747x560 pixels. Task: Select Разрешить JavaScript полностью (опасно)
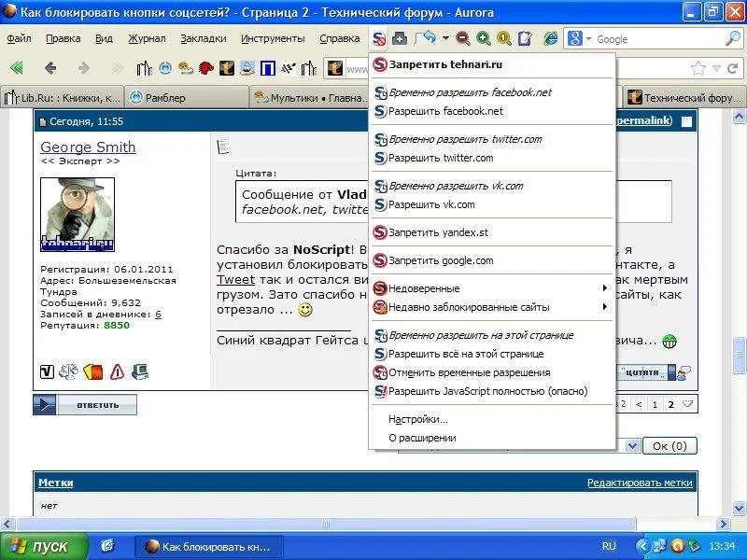pyautogui.click(x=492, y=391)
